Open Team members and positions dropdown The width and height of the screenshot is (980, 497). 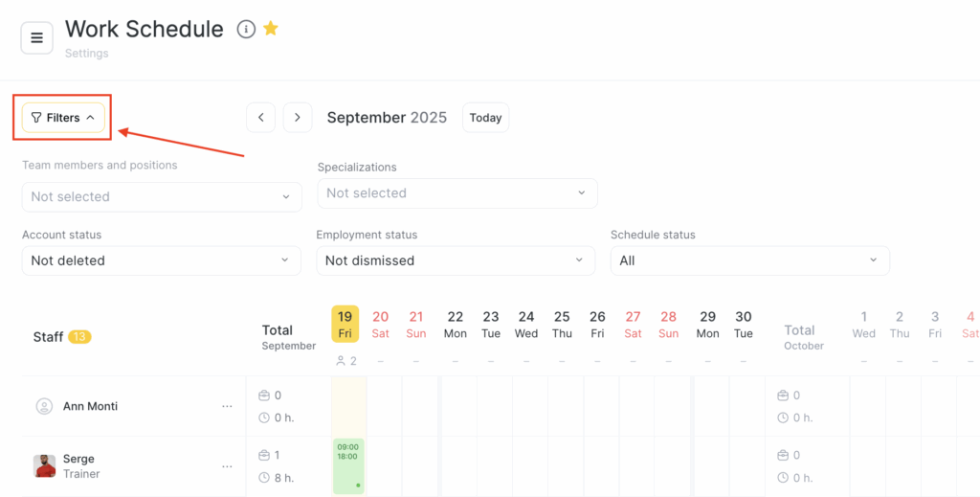pos(162,196)
